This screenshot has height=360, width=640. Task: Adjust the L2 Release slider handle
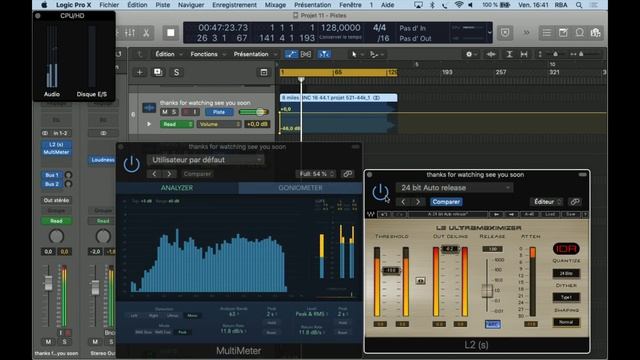[487, 291]
